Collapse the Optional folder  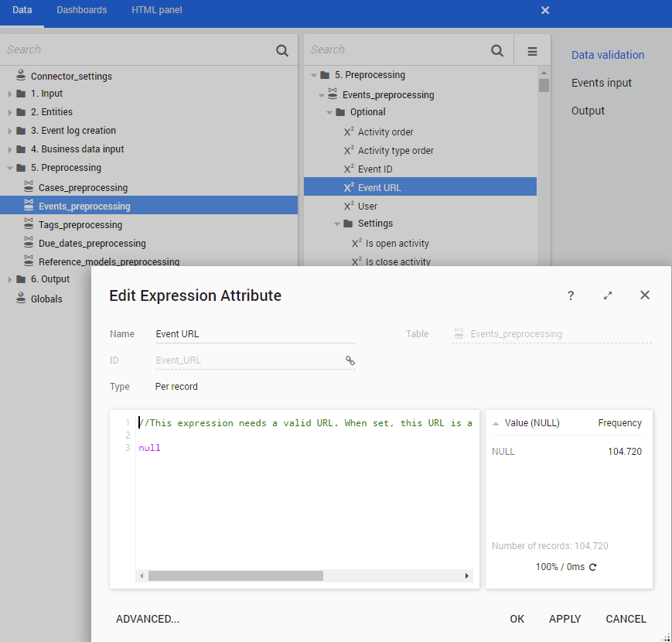(x=329, y=112)
